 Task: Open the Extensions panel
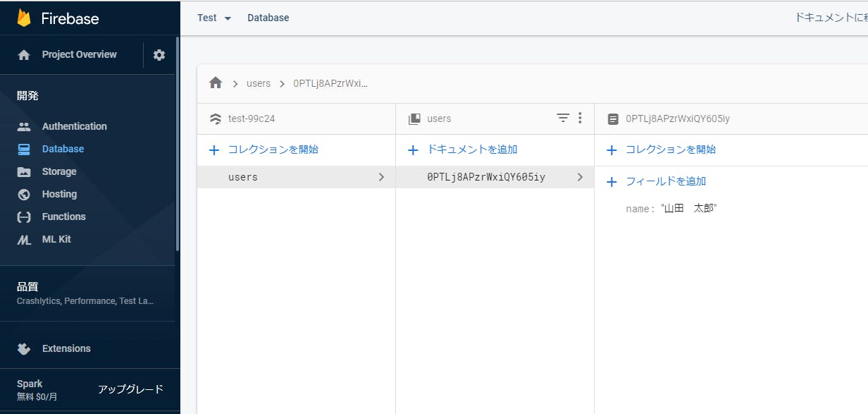(67, 348)
